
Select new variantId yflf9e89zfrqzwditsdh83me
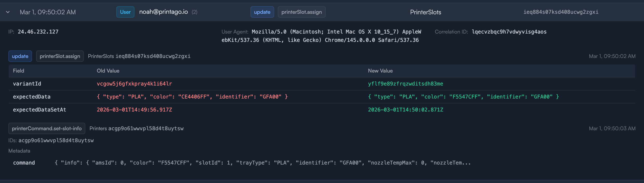click(x=405, y=84)
